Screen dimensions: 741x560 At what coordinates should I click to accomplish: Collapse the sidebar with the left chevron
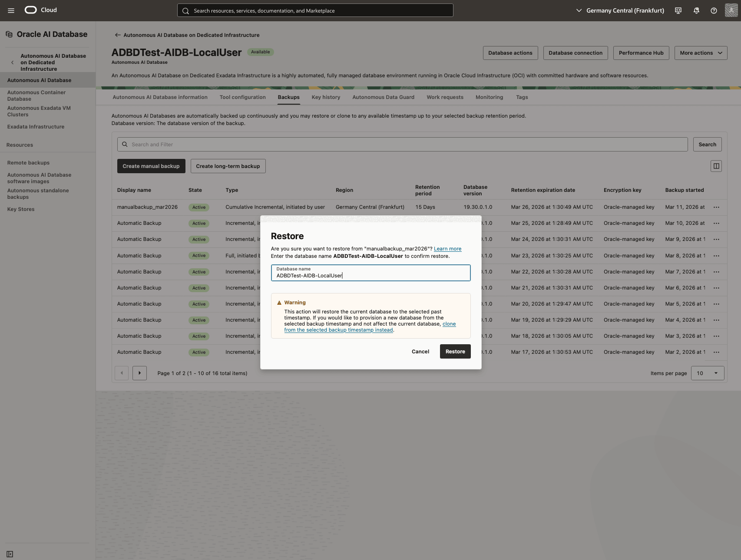click(12, 63)
